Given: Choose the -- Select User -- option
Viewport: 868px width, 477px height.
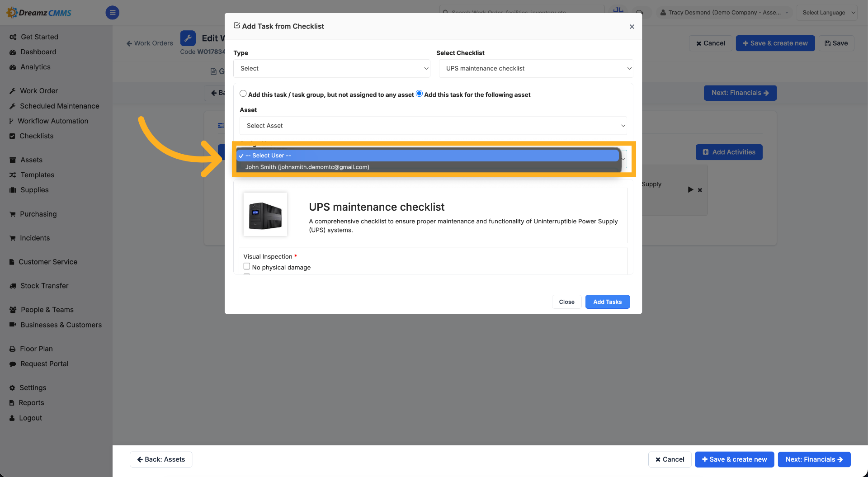Looking at the screenshot, I should tap(428, 156).
